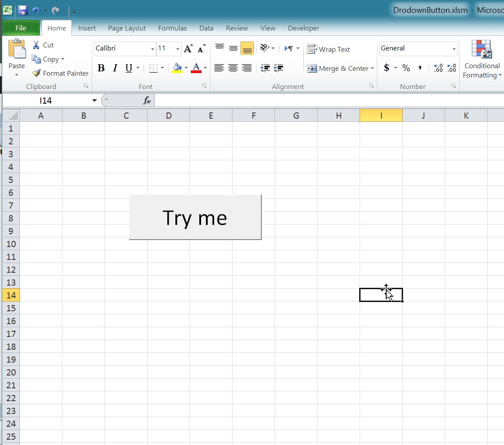Open the Page Layout tab
504x445 pixels.
point(127,28)
